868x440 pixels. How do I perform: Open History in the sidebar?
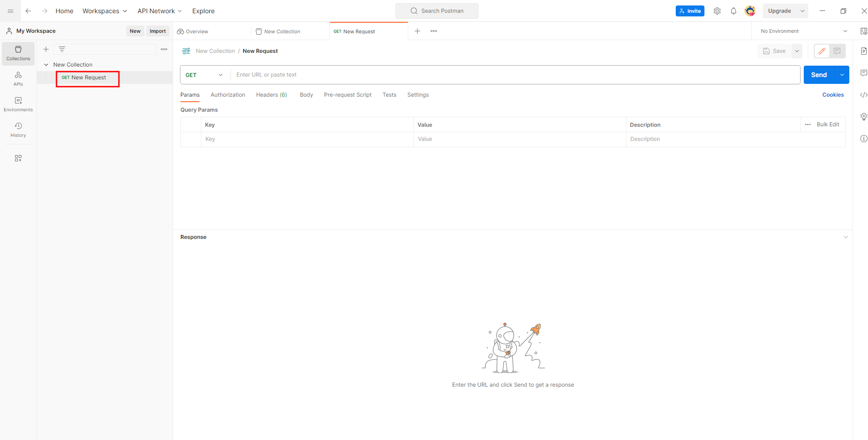pyautogui.click(x=18, y=130)
